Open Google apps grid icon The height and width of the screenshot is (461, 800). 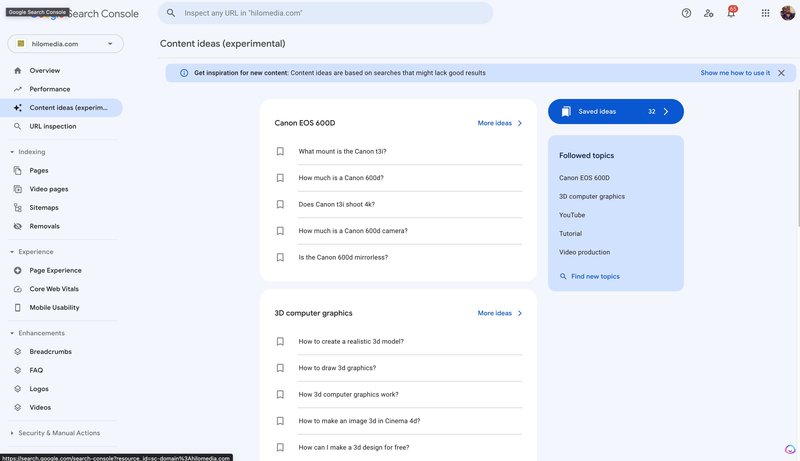pos(765,13)
